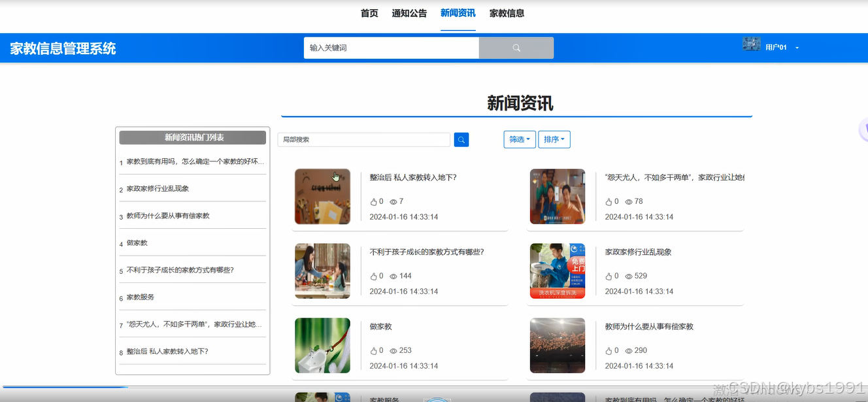Open thumbnail of 教师为什么要从事有偿家教 article
The width and height of the screenshot is (868, 402).
click(558, 346)
